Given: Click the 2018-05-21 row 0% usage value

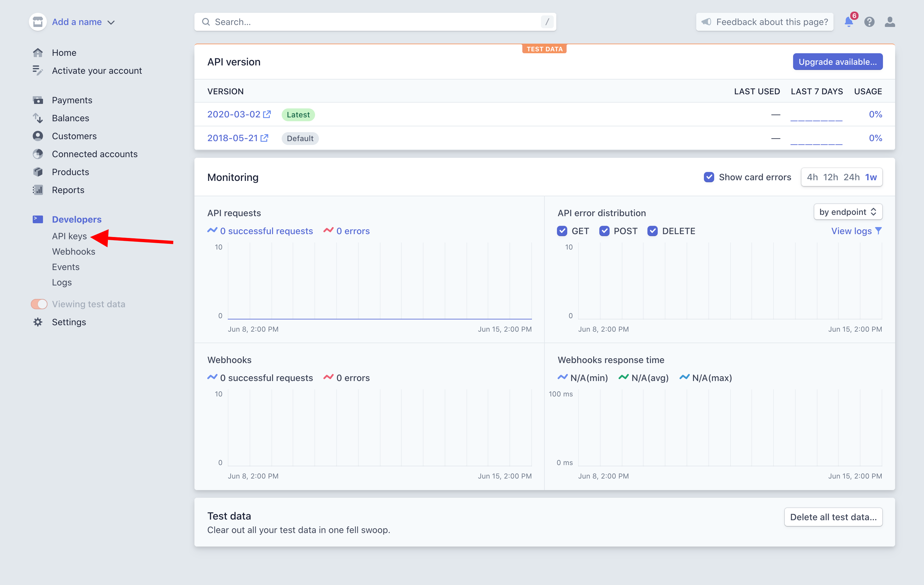Looking at the screenshot, I should tap(875, 138).
